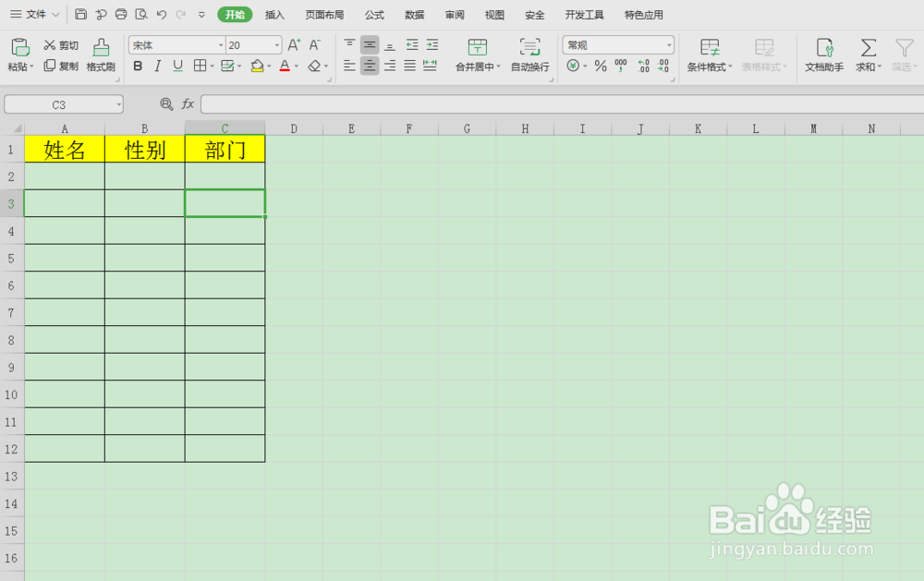Click the magnifier icon beside fx
The width and height of the screenshot is (924, 581).
(166, 104)
